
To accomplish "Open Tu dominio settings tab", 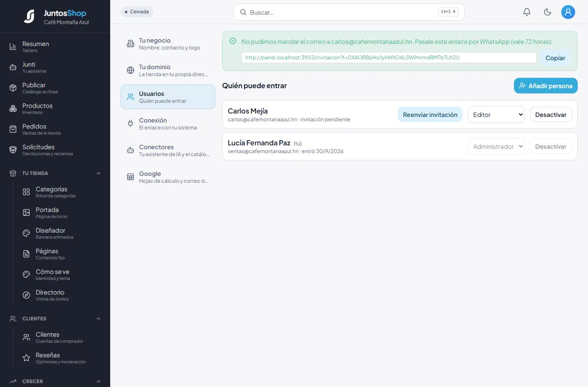I will [x=168, y=70].
